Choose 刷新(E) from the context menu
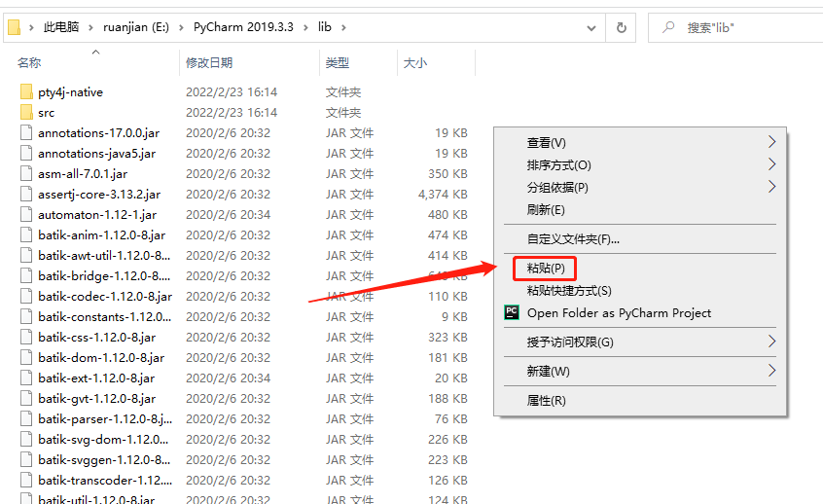 640,210
